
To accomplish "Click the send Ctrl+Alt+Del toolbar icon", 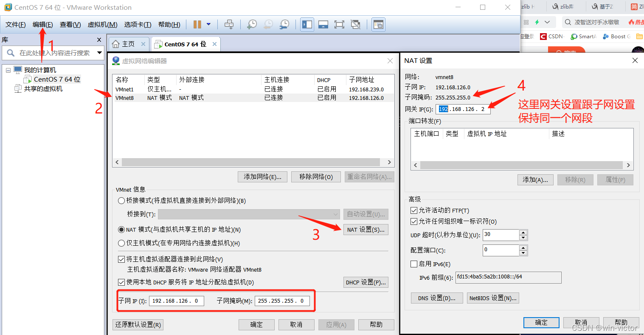I will 229,25.
